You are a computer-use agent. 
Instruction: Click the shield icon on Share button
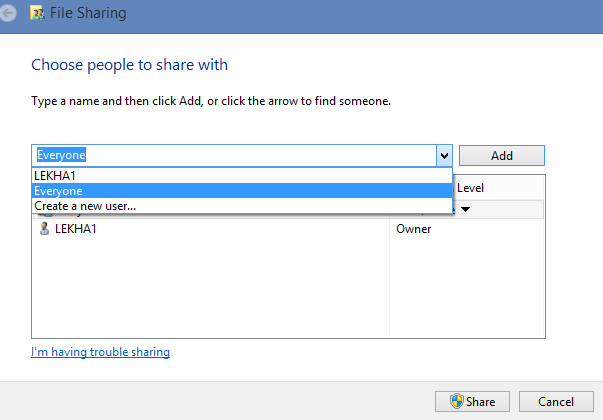click(457, 401)
